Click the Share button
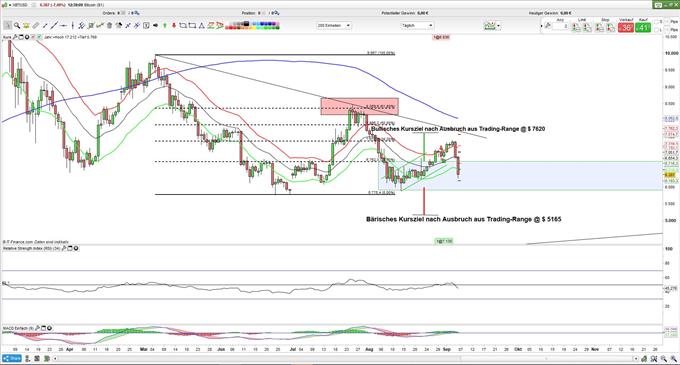The image size is (680, 365). [x=12, y=358]
